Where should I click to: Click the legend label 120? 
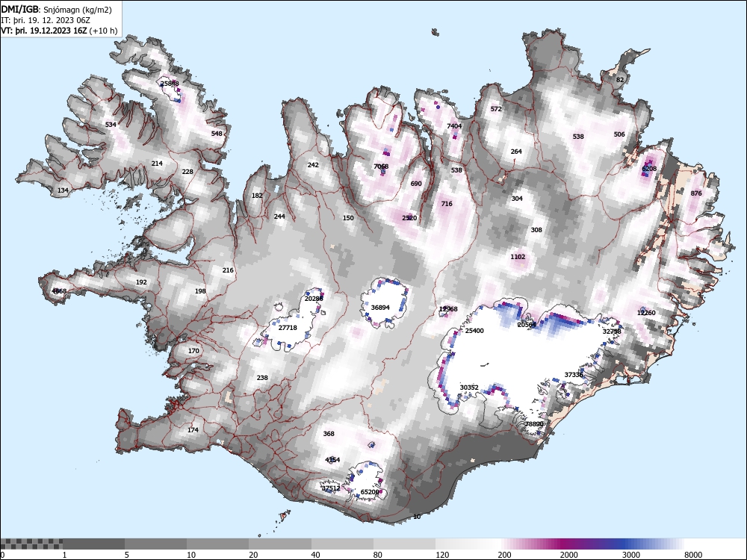[x=442, y=555]
